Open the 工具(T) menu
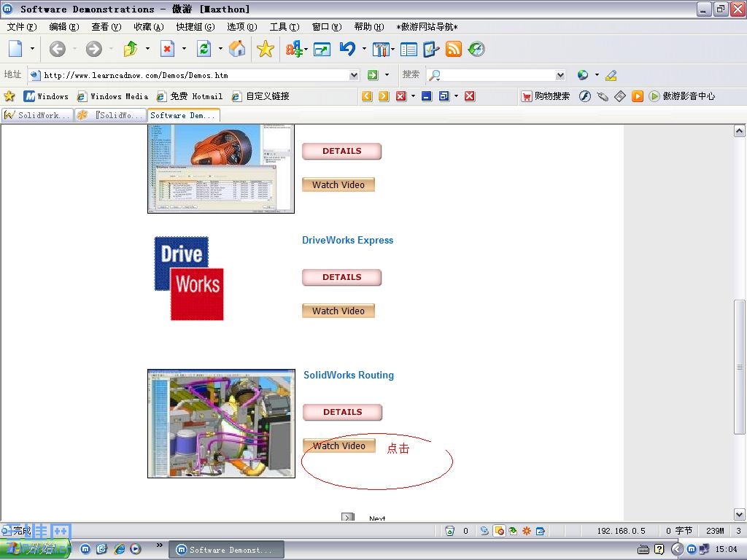The width and height of the screenshot is (747, 560). tap(285, 27)
